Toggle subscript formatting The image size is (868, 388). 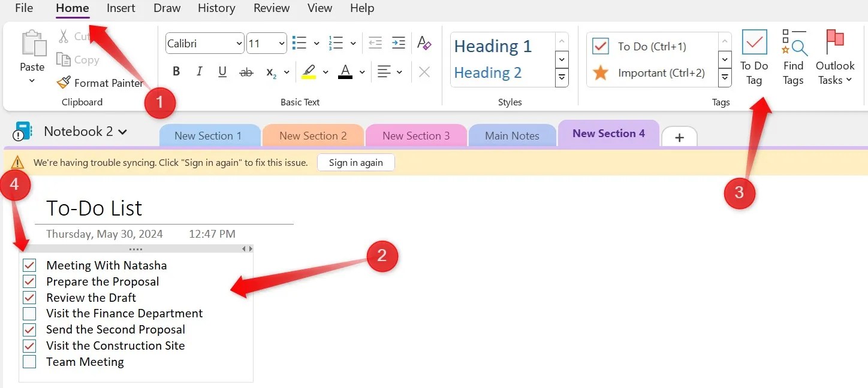[271, 72]
